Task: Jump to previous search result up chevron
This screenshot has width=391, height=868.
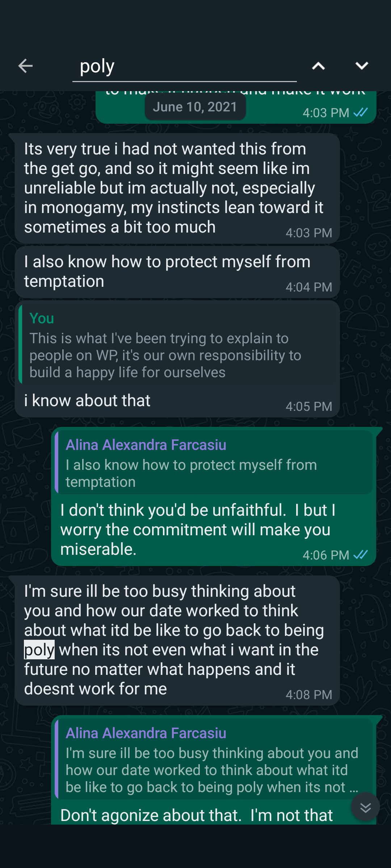Action: pos(318,66)
